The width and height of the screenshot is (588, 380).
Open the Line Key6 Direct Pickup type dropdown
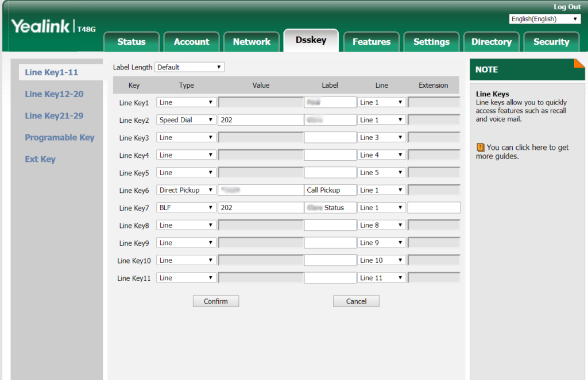pos(186,190)
